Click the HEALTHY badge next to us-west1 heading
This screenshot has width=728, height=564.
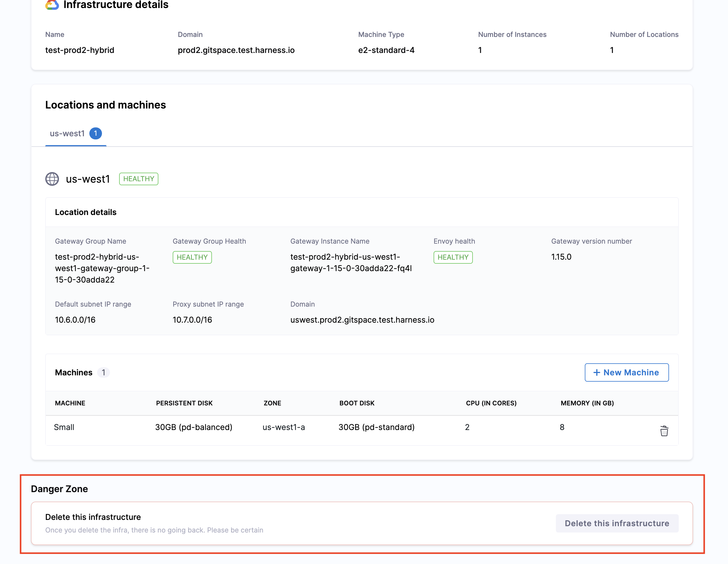click(138, 179)
